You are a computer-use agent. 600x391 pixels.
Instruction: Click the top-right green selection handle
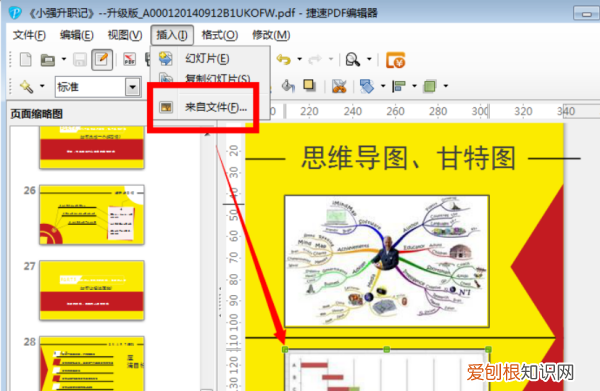pos(488,349)
